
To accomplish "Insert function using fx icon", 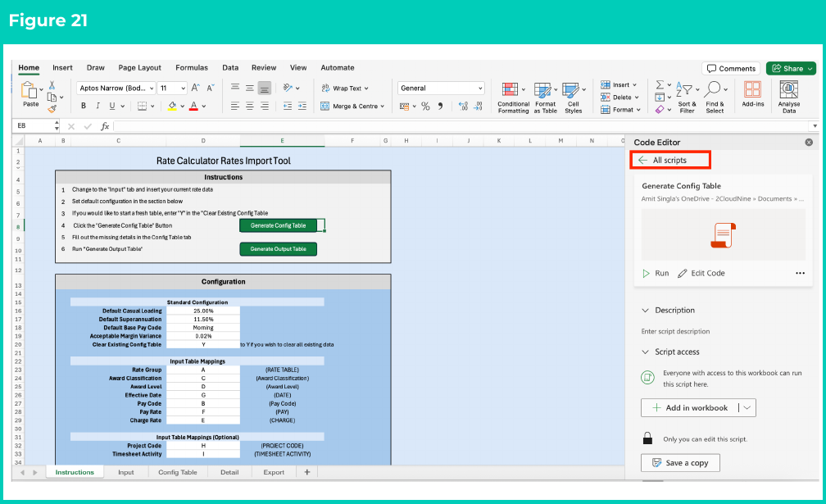I will coord(105,126).
